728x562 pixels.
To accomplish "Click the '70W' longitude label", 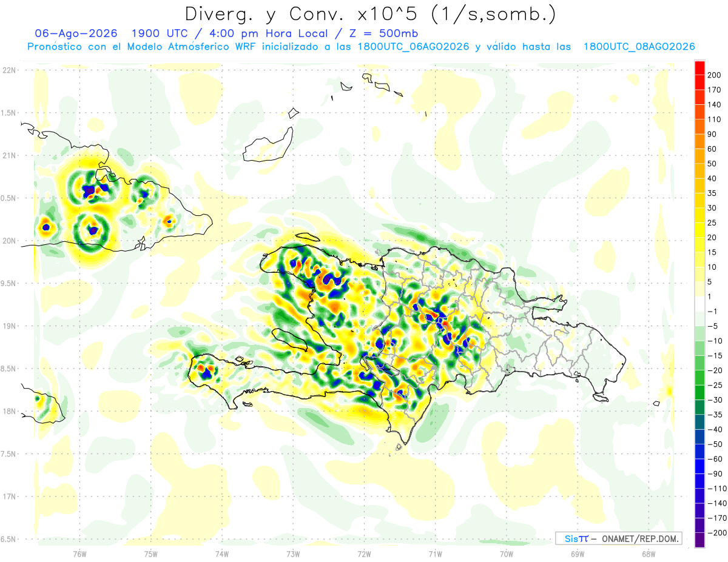I will point(507,554).
